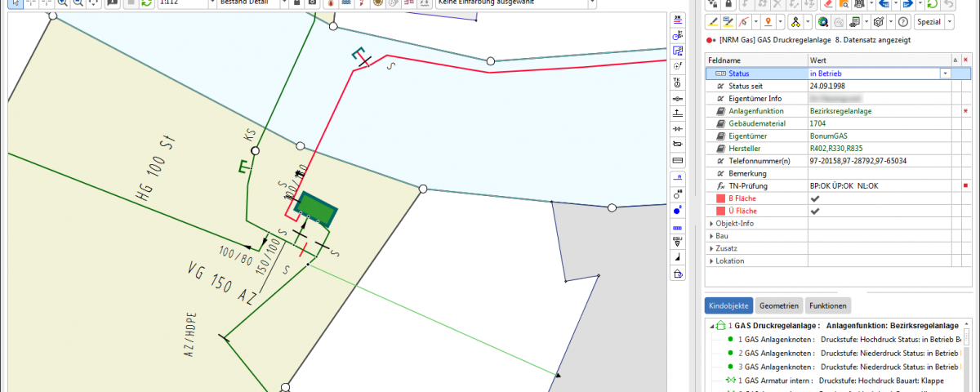Switch to the Geometrien tab
980x392 pixels.
(778, 305)
